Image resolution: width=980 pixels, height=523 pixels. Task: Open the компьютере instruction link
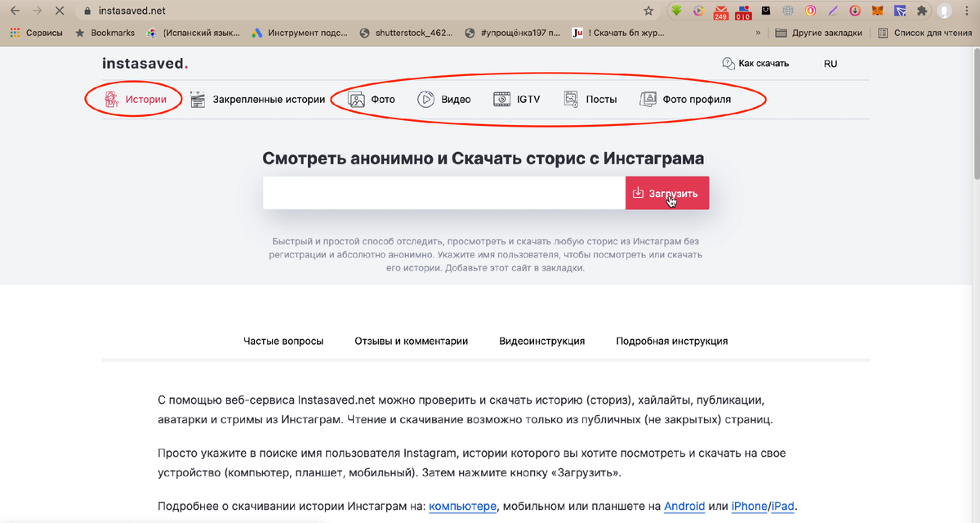tap(462, 506)
